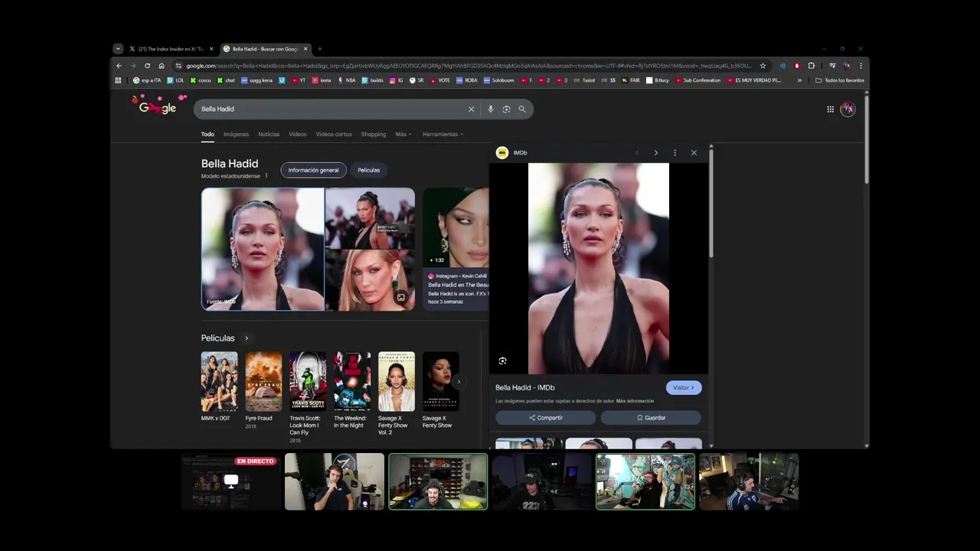Click the image preview panel scrollbar
This screenshot has width=980, height=551.
click(710, 203)
